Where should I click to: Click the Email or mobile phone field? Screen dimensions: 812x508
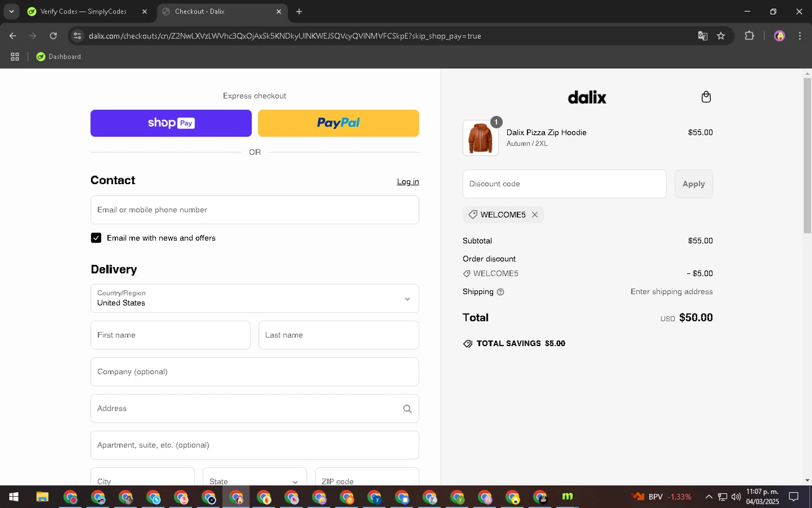click(x=254, y=210)
